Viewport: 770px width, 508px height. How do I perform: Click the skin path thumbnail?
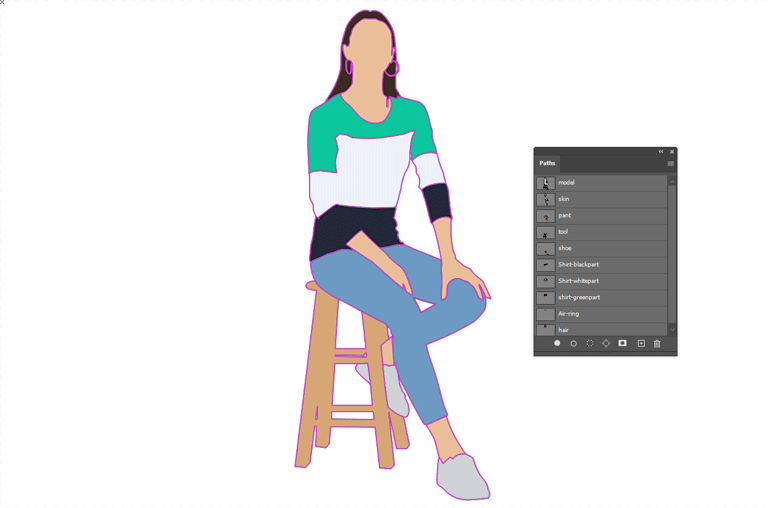tap(546, 199)
